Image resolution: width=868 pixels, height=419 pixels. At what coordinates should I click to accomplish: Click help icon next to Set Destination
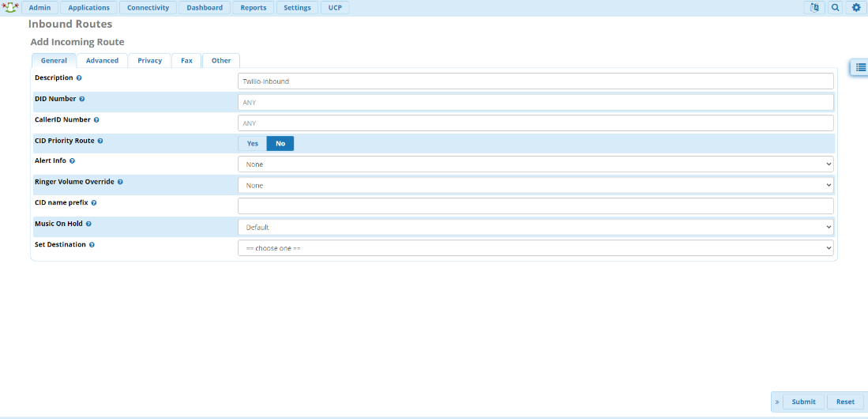point(92,245)
